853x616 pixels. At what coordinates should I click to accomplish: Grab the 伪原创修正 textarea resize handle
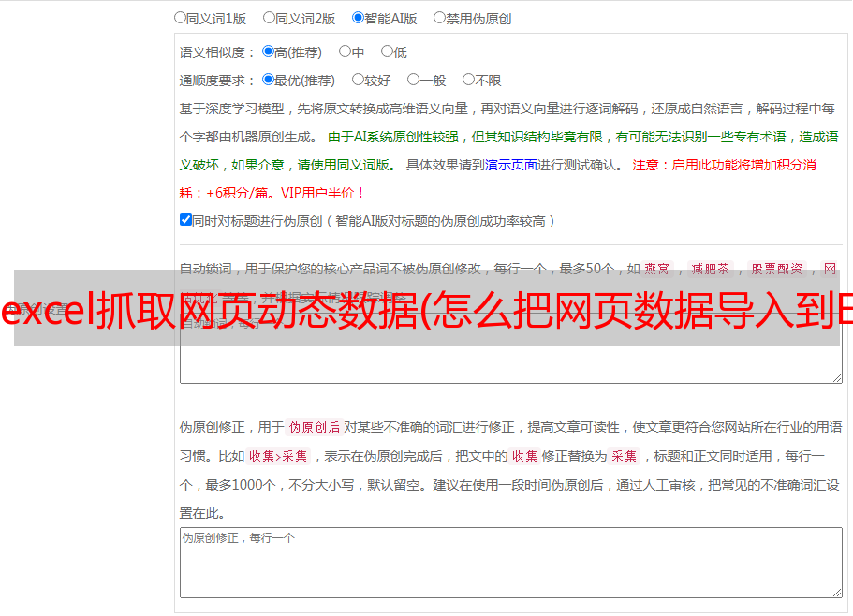837,593
